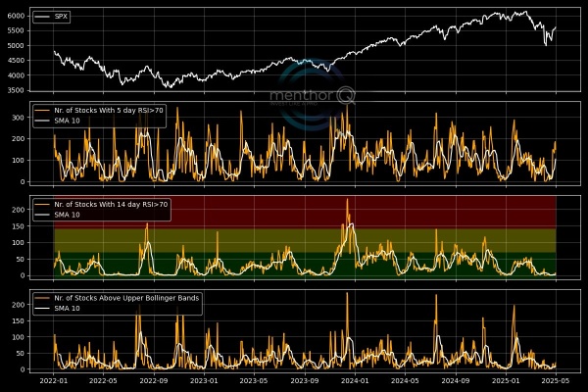Click the 3500 tick on the SPX axis
The width and height of the screenshot is (588, 392).
tap(16, 90)
